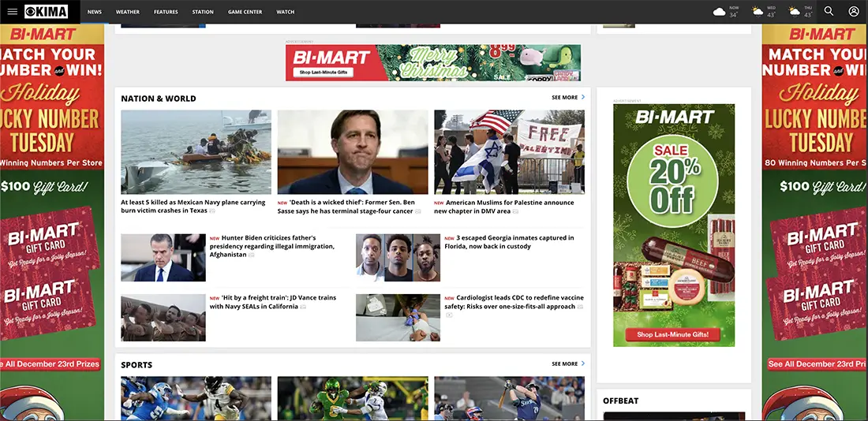Image resolution: width=868 pixels, height=421 pixels.
Task: Open the user account icon
Action: [x=854, y=11]
